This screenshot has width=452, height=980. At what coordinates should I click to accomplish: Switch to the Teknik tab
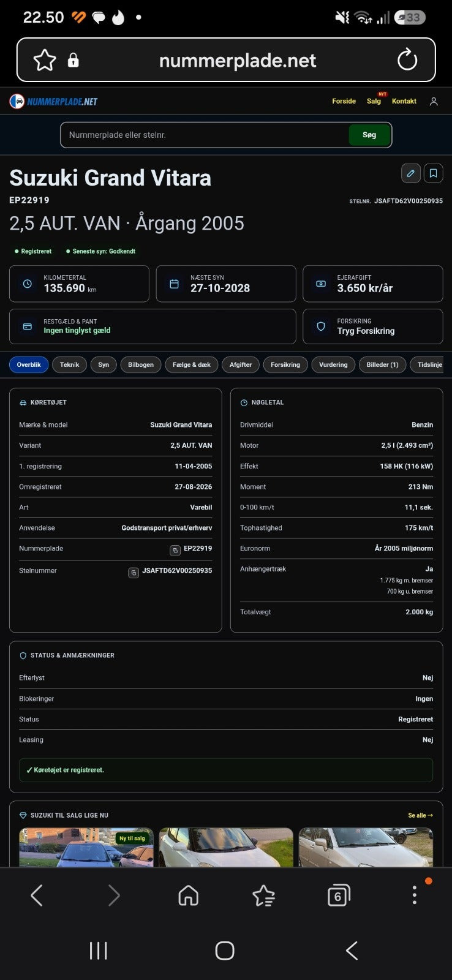click(x=69, y=364)
